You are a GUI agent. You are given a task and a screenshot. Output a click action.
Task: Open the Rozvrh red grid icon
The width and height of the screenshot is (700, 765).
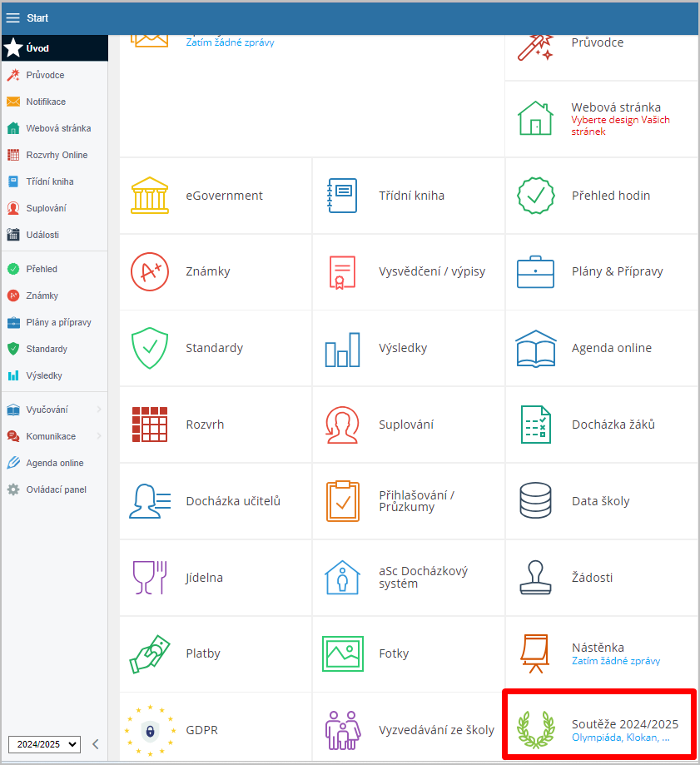pyautogui.click(x=150, y=425)
